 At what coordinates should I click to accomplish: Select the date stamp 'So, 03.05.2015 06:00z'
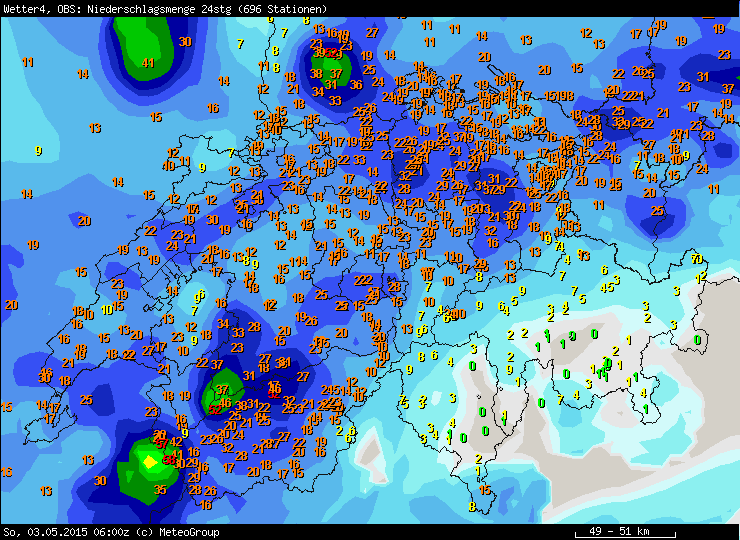point(66,532)
